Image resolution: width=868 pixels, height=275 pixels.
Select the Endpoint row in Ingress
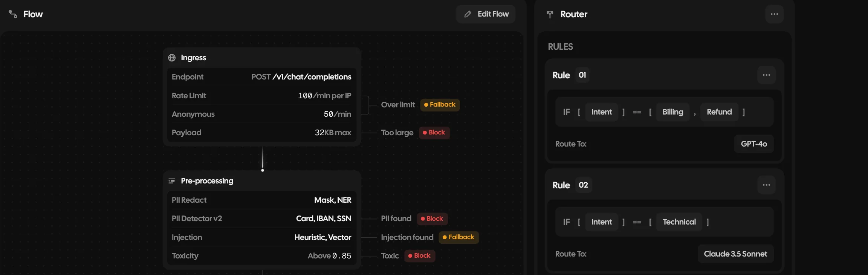pyautogui.click(x=261, y=77)
